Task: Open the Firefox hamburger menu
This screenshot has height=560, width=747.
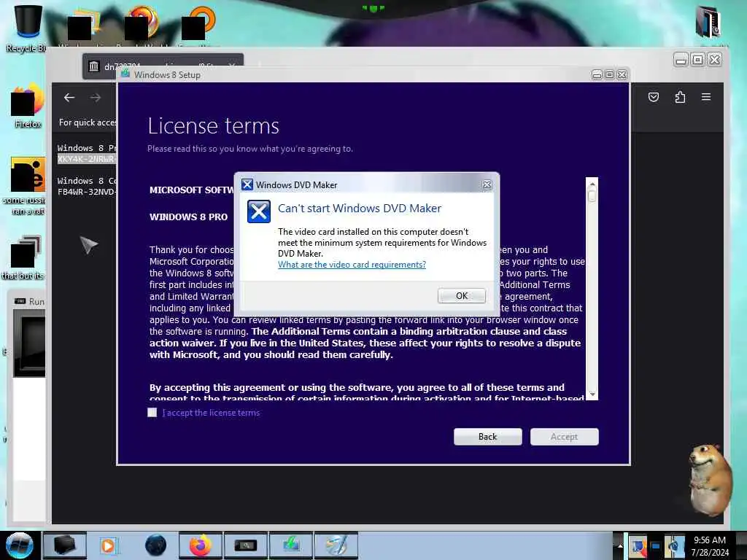Action: pos(706,97)
